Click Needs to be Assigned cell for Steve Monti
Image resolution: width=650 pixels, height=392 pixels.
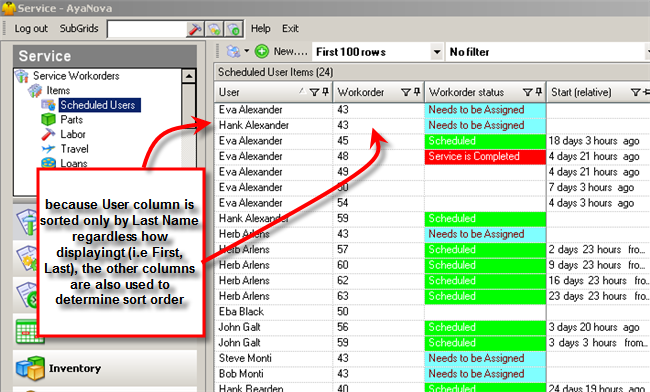485,358
